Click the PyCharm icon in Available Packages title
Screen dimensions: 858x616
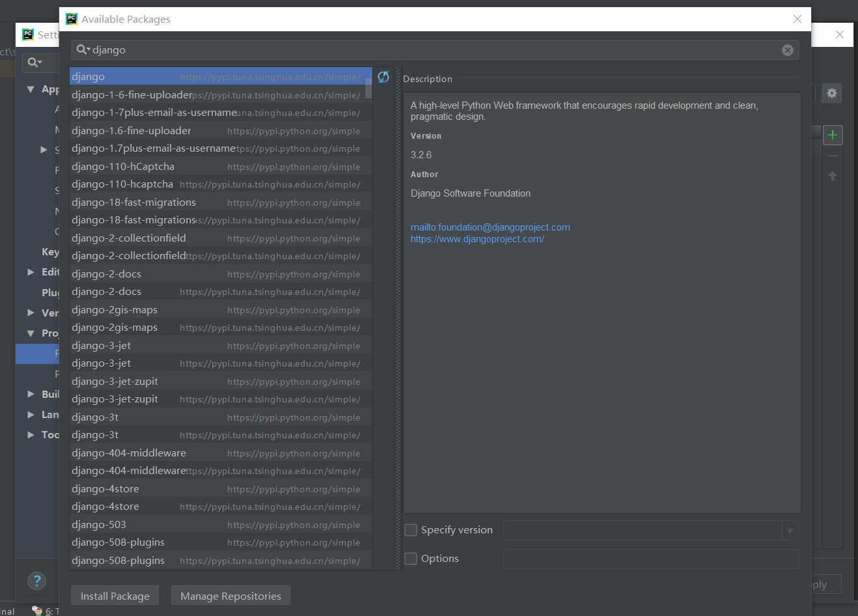pyautogui.click(x=72, y=19)
